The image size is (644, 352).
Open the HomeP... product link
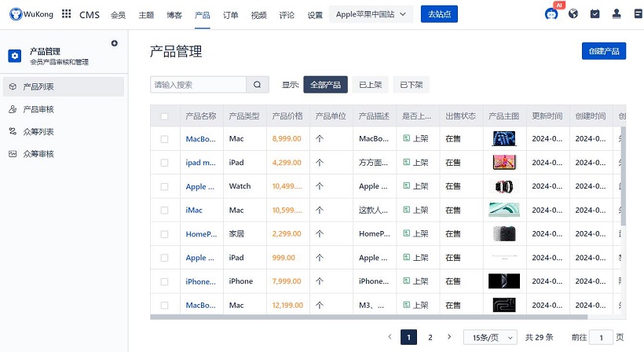201,234
